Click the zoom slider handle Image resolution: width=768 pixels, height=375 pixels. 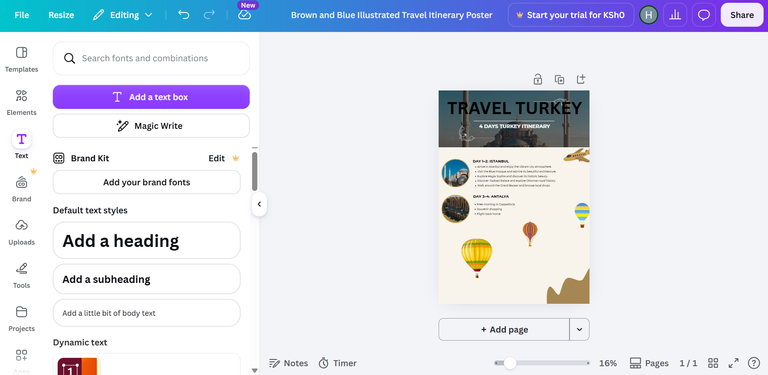[x=510, y=363]
